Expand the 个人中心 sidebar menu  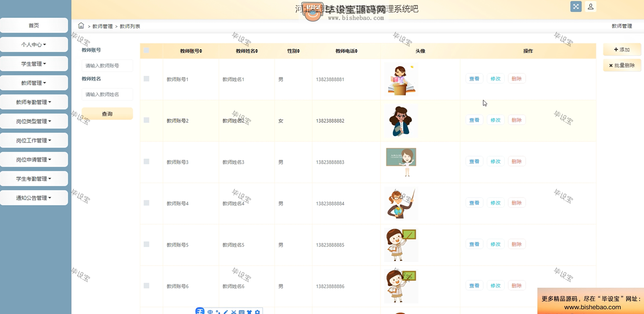click(x=34, y=45)
